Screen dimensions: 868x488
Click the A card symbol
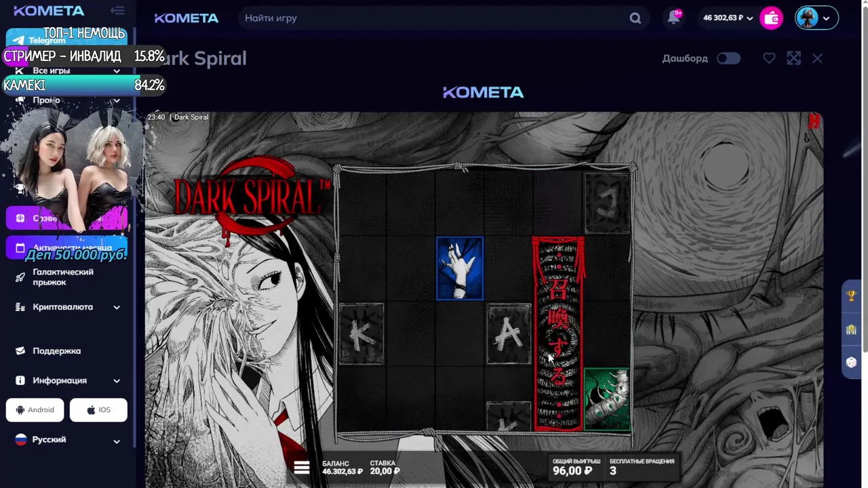509,333
